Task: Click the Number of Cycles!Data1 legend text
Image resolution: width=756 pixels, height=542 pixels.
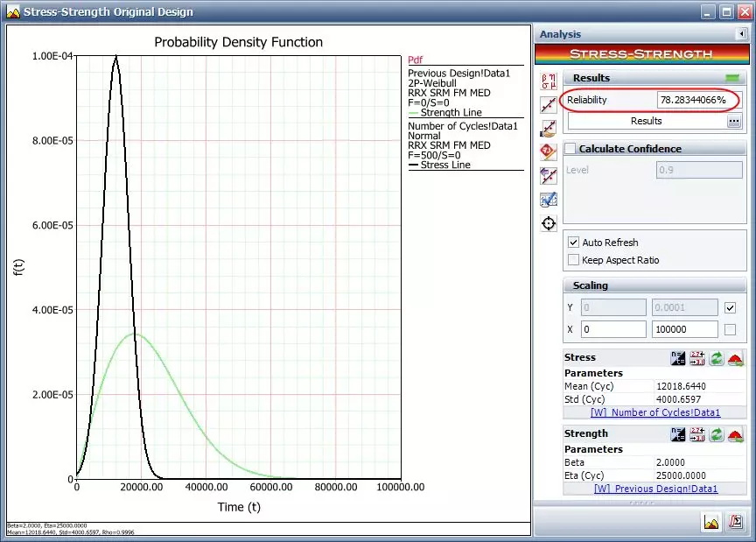Action: pyautogui.click(x=462, y=126)
